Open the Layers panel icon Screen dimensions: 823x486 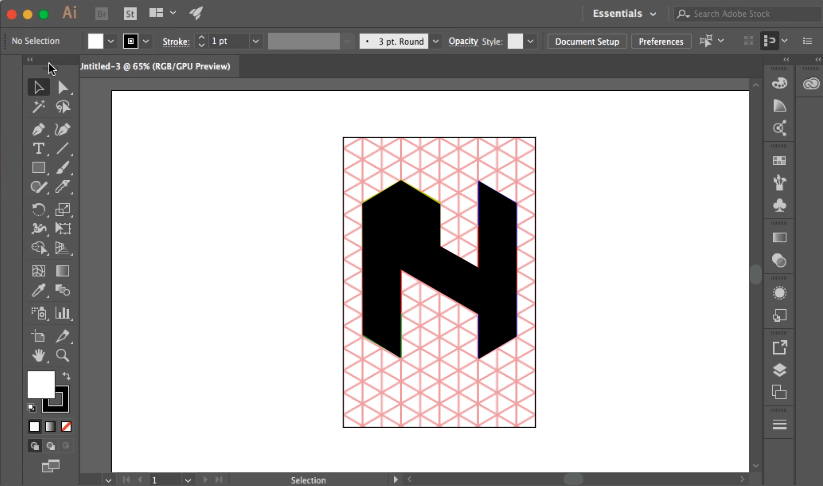pos(779,369)
